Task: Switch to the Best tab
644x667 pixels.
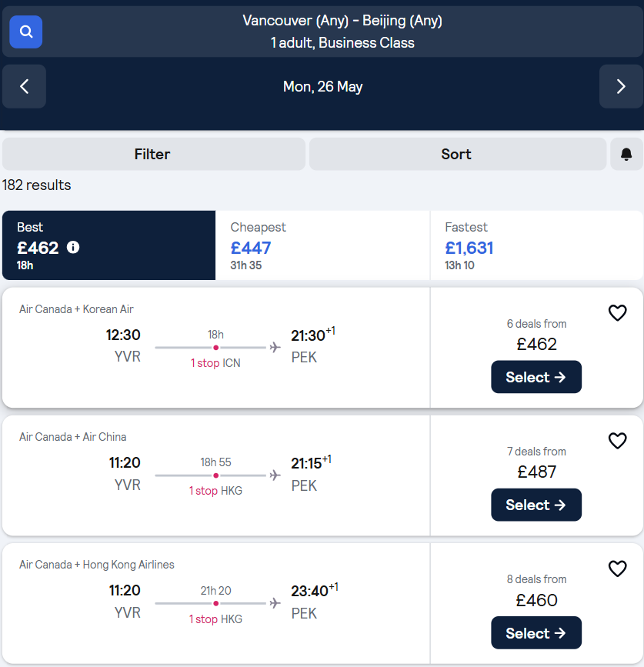Action: (109, 245)
